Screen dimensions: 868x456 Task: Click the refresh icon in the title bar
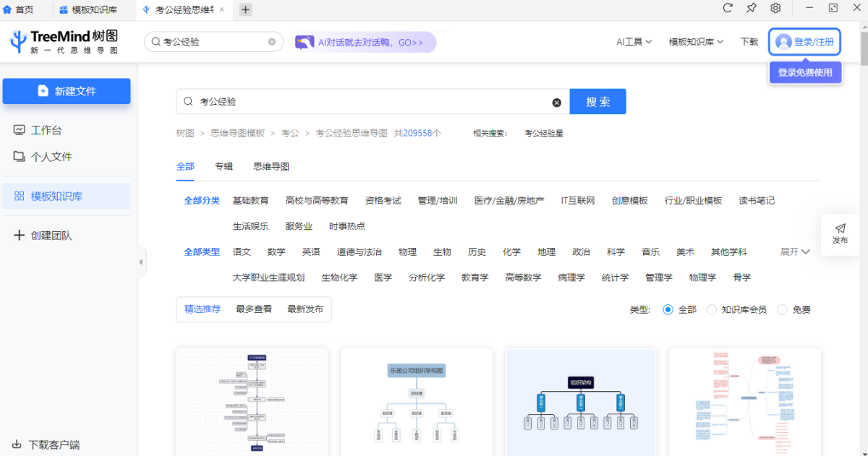pyautogui.click(x=728, y=8)
